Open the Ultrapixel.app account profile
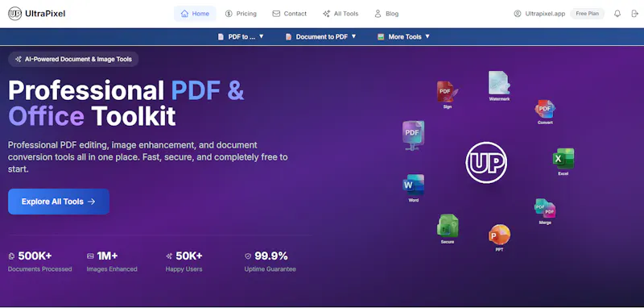 (x=539, y=14)
